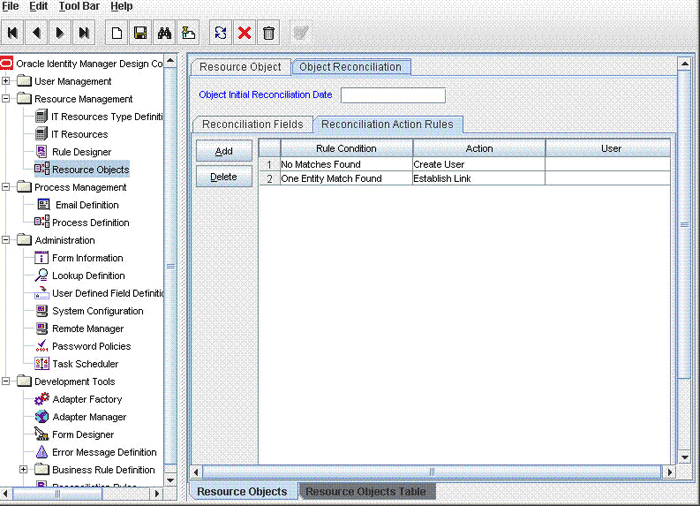The width and height of the screenshot is (700, 506).
Task: Click the notes/prefill toolbar icon next to binoculars
Action: tap(188, 33)
